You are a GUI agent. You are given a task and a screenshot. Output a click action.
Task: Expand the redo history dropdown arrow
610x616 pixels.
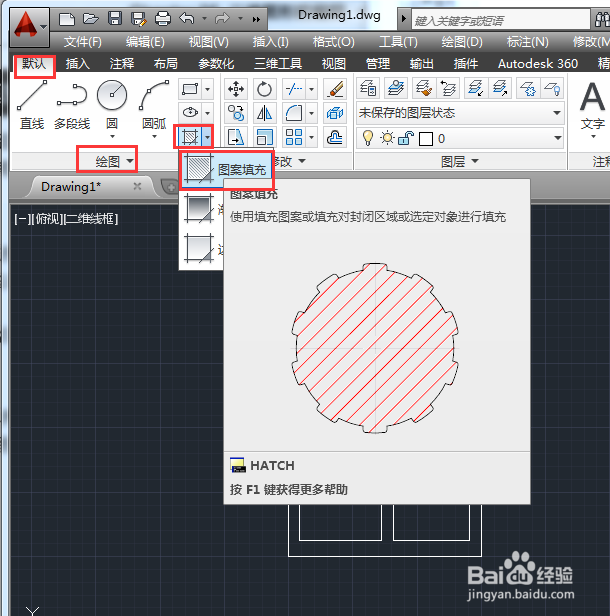tap(240, 18)
